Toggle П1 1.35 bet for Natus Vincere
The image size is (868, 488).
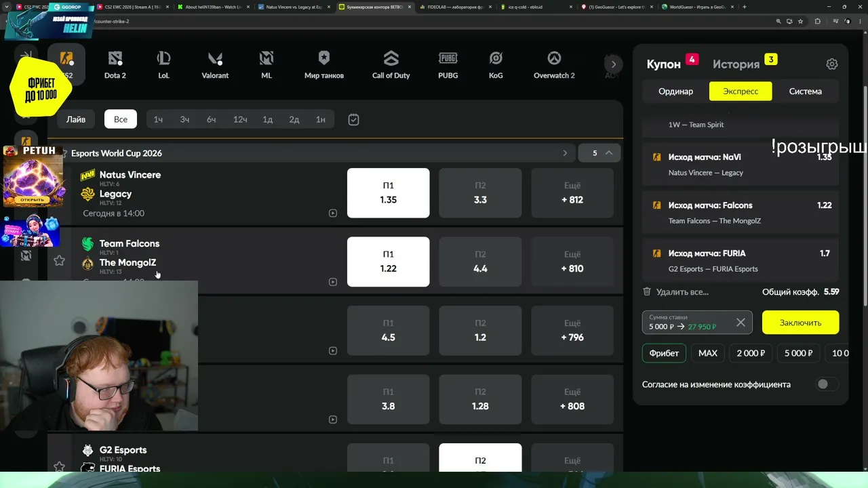388,193
